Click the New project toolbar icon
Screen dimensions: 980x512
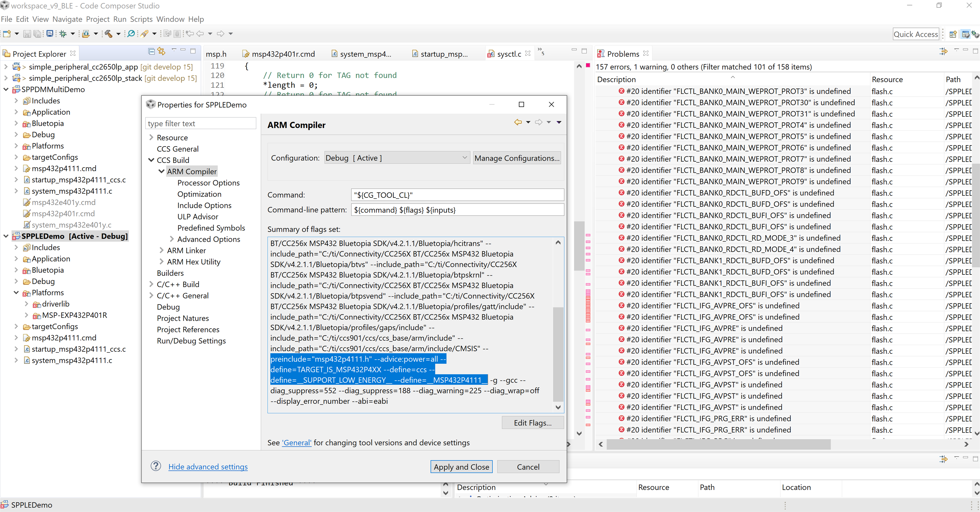[x=7, y=34]
